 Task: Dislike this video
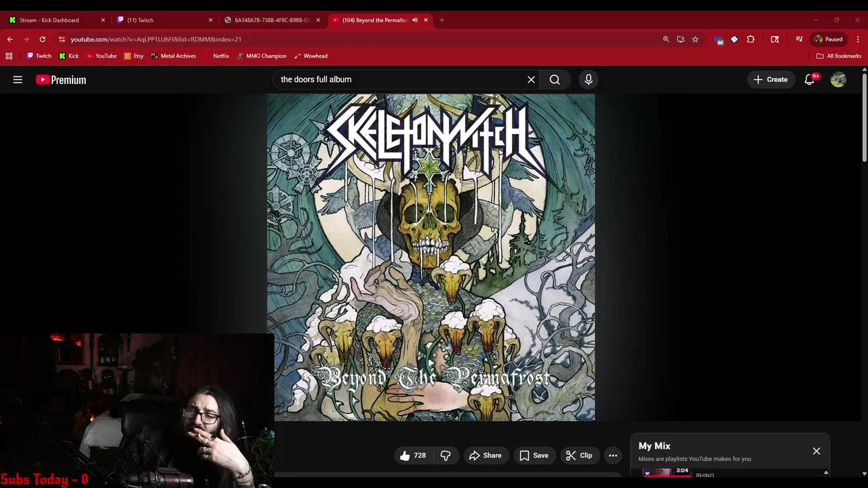(446, 455)
